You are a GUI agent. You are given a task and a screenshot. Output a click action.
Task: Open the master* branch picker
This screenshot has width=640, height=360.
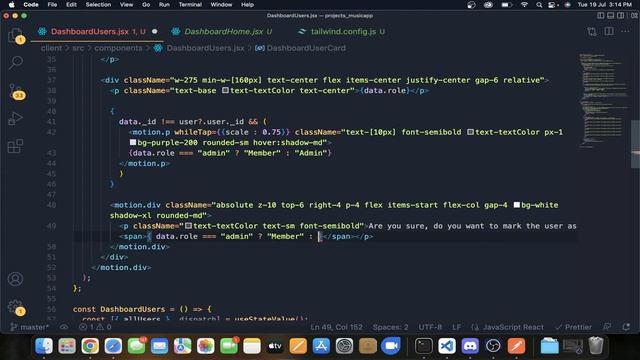pyautogui.click(x=30, y=327)
